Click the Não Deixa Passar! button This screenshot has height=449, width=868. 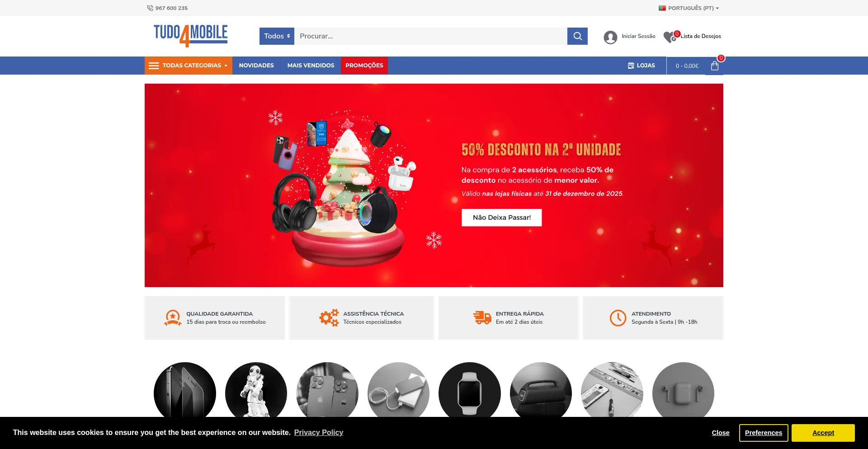[x=502, y=217]
